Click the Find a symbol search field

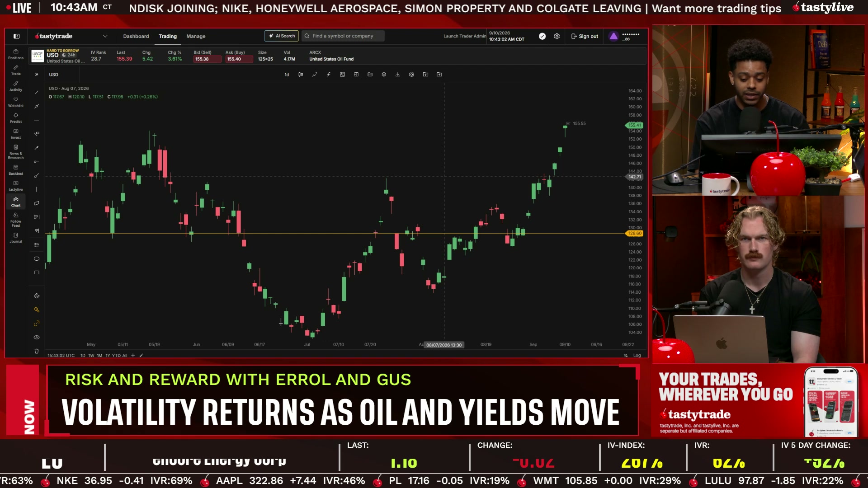click(x=343, y=36)
